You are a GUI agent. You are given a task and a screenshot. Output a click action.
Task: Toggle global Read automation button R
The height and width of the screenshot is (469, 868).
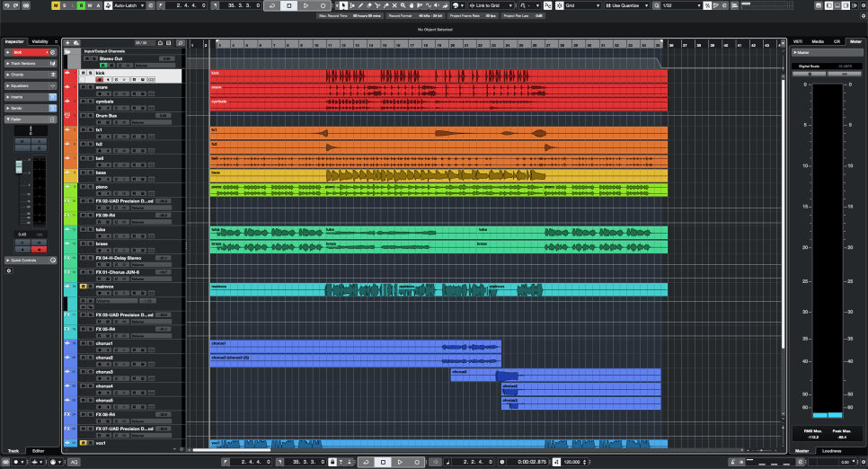point(81,5)
